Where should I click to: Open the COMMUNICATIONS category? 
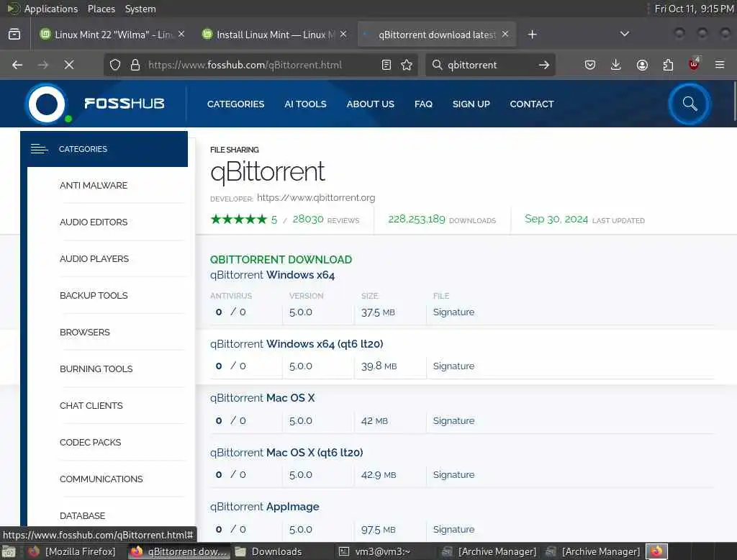tap(101, 479)
